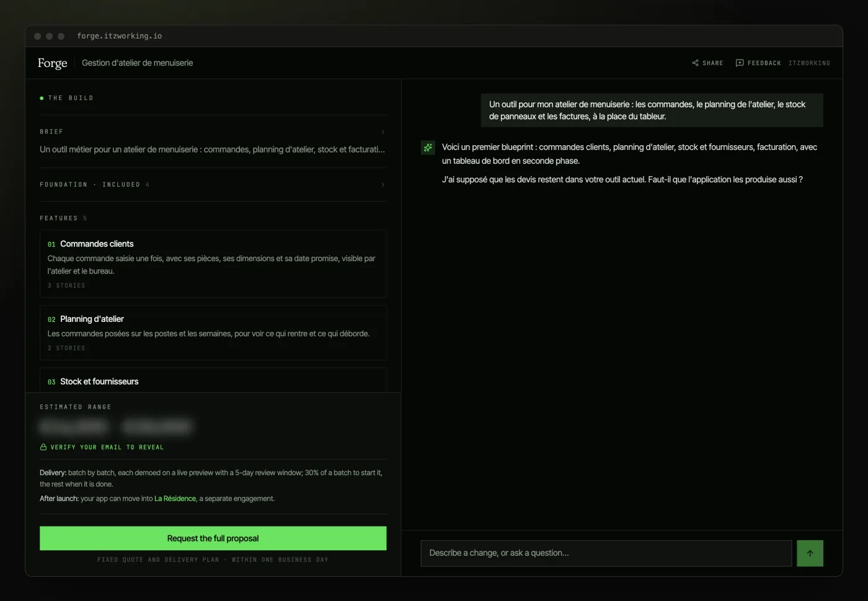Click the Brief summary text
The image size is (868, 601).
tap(212, 149)
